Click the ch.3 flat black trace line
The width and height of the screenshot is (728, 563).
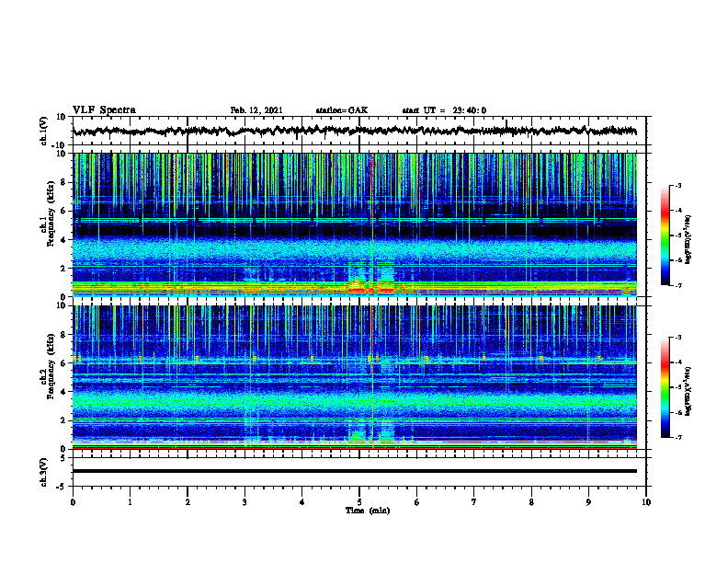pos(354,471)
